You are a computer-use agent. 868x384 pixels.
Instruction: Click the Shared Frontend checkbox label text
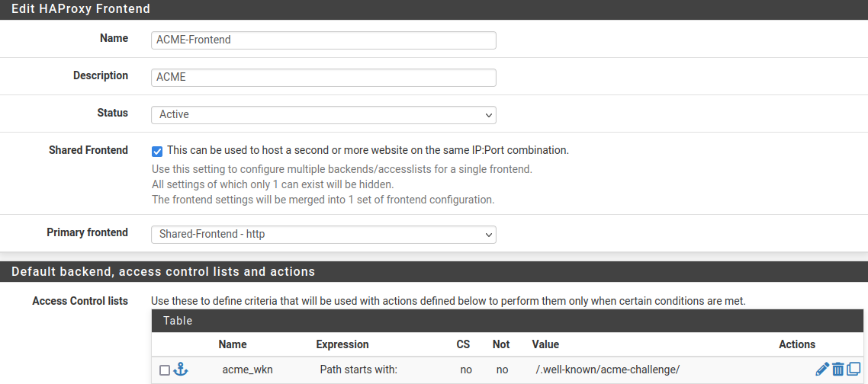click(x=368, y=150)
